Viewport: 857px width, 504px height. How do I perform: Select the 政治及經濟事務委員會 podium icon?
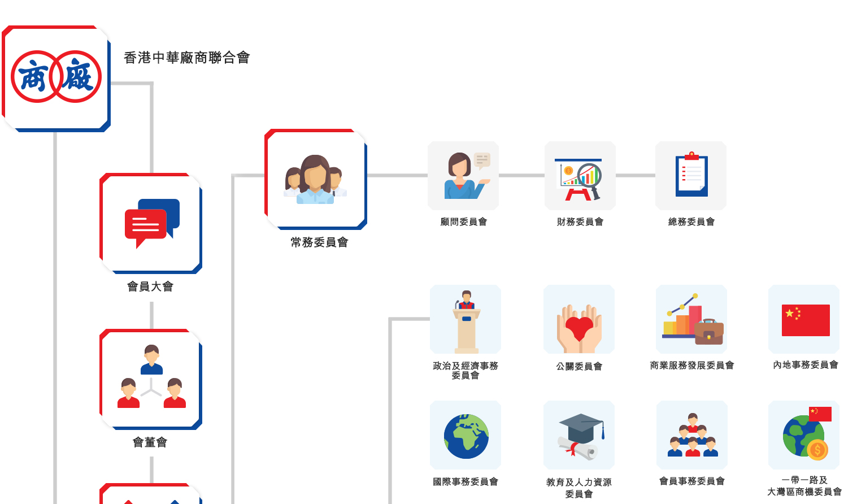coord(466,319)
